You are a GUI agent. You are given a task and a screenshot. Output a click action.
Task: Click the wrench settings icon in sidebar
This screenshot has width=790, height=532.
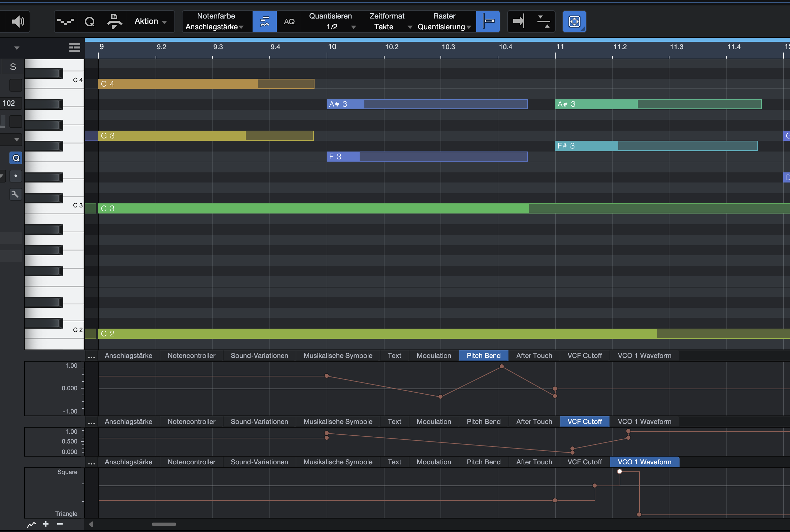tap(15, 194)
